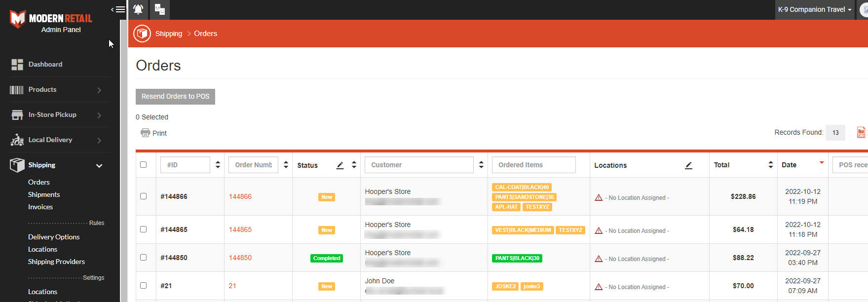Collapse sidebar with hamburger menu icon

pos(118,9)
